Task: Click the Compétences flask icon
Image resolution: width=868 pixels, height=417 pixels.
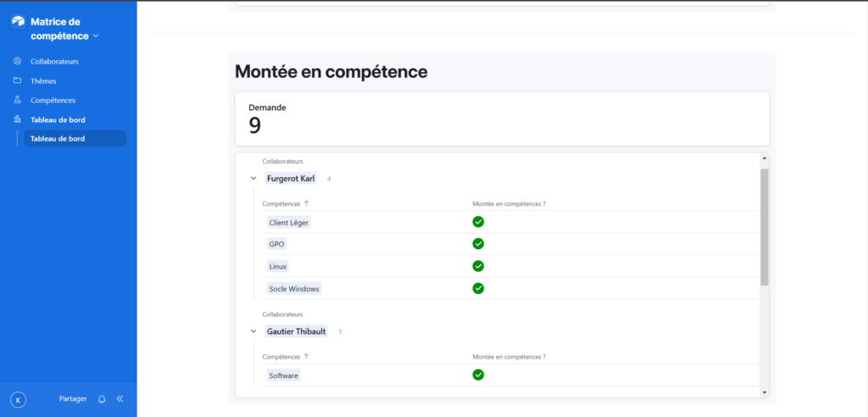Action: click(x=17, y=100)
